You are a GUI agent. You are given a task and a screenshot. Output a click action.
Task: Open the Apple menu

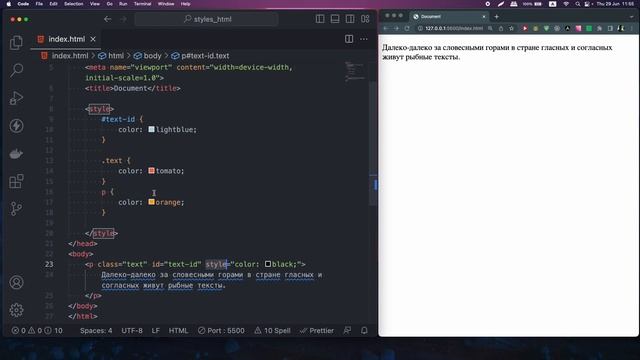click(x=9, y=4)
